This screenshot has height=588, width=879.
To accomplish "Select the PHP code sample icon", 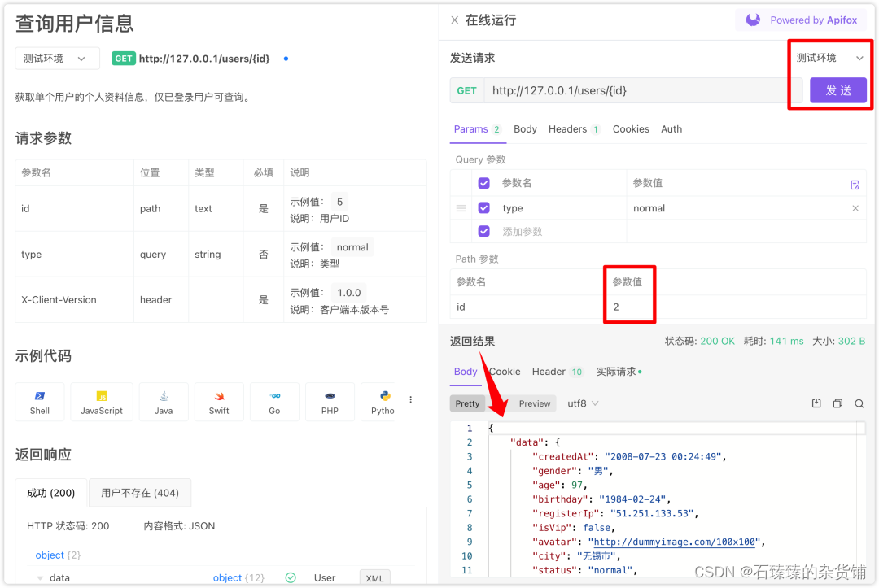I will click(x=330, y=402).
